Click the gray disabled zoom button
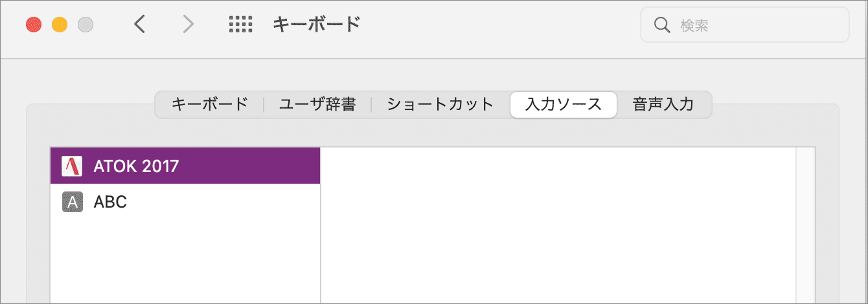The image size is (868, 304). pyautogui.click(x=86, y=25)
